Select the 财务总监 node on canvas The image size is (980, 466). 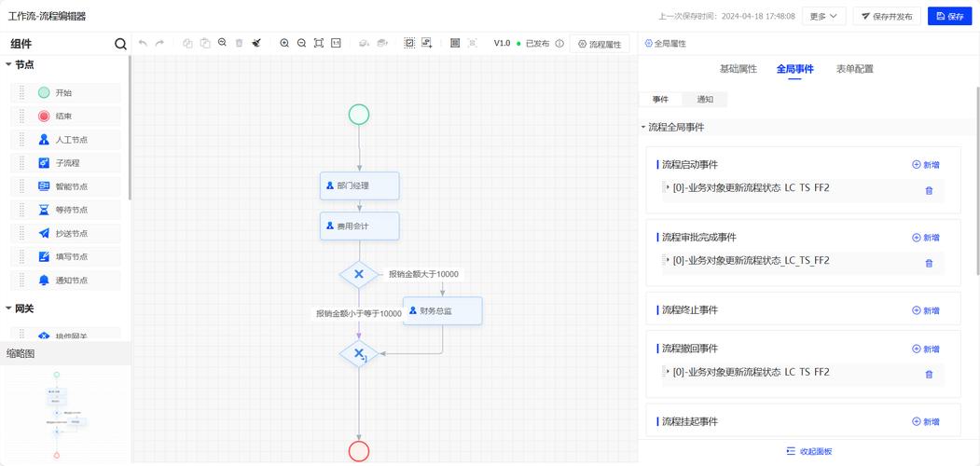click(x=443, y=310)
